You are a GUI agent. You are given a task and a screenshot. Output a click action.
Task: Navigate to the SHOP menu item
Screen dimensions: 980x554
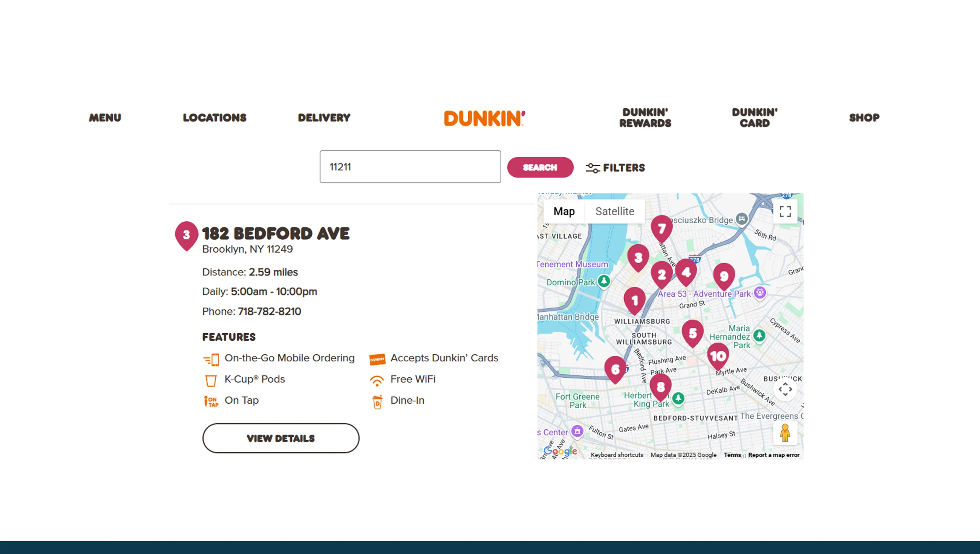click(864, 117)
